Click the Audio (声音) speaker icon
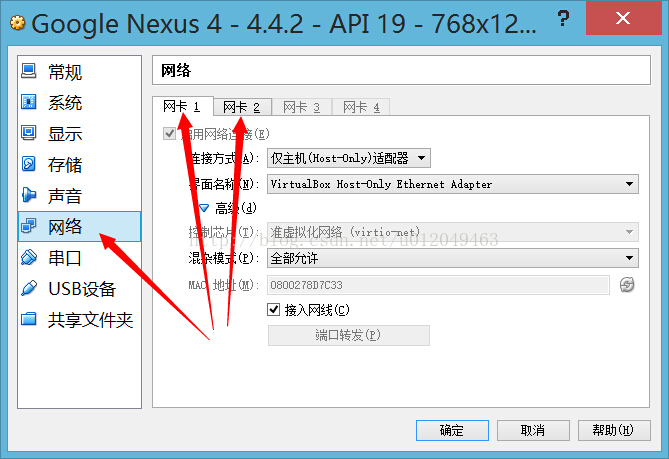Viewport: 669px width, 459px height. 29,195
